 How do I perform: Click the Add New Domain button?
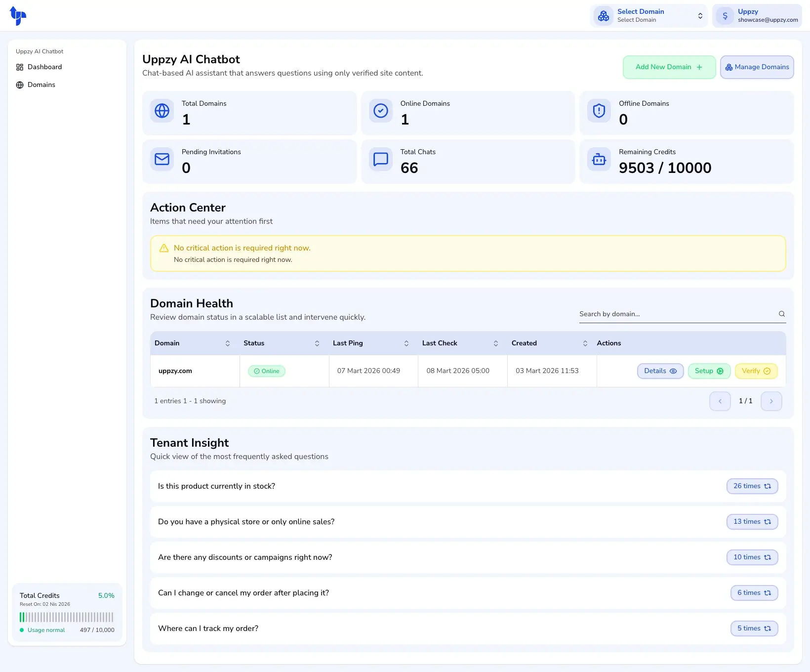tap(669, 67)
